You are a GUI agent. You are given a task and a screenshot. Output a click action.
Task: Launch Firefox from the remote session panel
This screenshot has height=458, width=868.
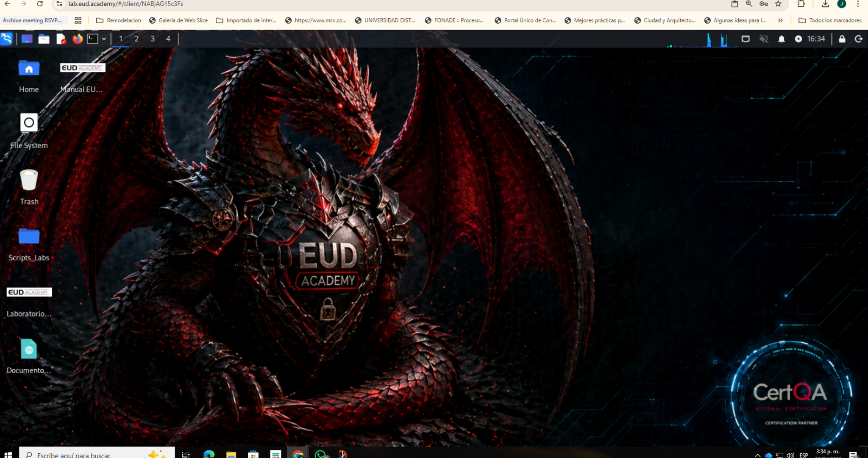pyautogui.click(x=77, y=39)
